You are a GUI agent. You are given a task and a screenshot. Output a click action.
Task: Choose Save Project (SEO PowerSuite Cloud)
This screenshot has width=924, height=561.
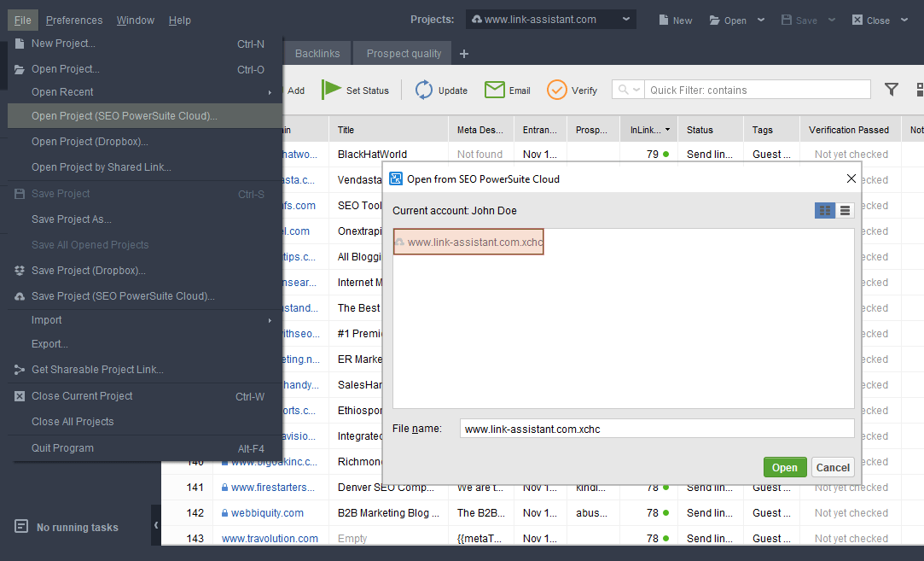coord(145,296)
